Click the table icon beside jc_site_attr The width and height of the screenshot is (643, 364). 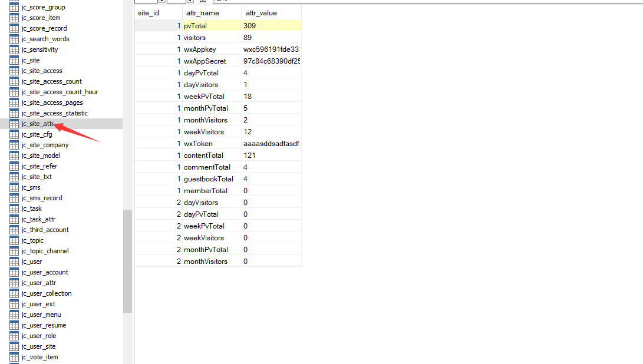(14, 124)
